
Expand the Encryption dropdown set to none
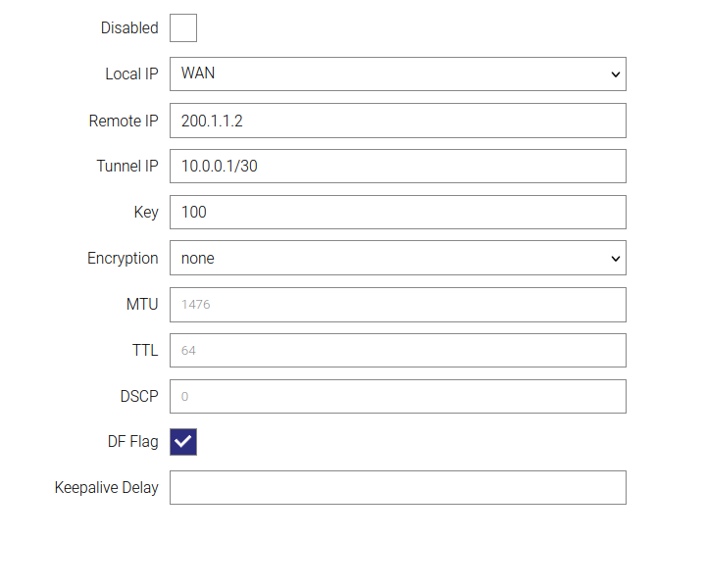[x=397, y=259]
